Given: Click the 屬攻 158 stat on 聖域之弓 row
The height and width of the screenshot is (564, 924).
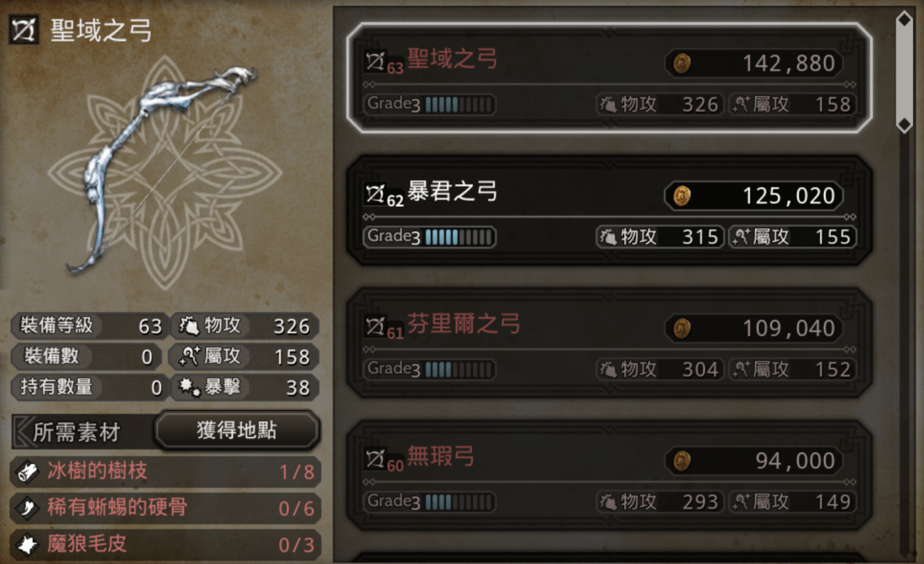Looking at the screenshot, I should click(x=792, y=104).
